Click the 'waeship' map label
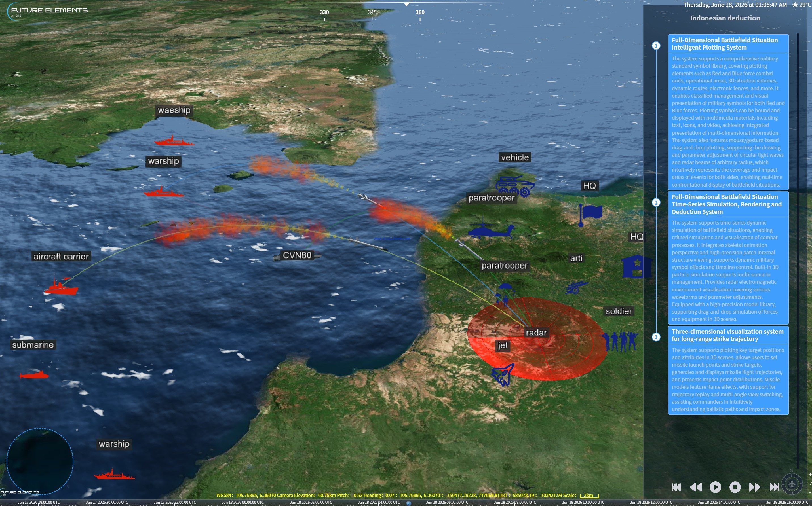812x506 pixels. 174,110
